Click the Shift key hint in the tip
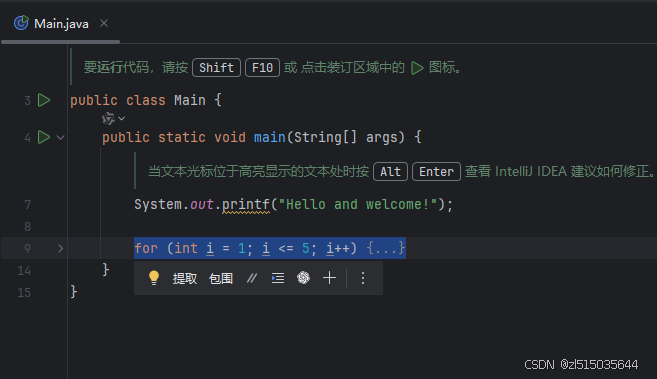The image size is (657, 379). click(216, 67)
